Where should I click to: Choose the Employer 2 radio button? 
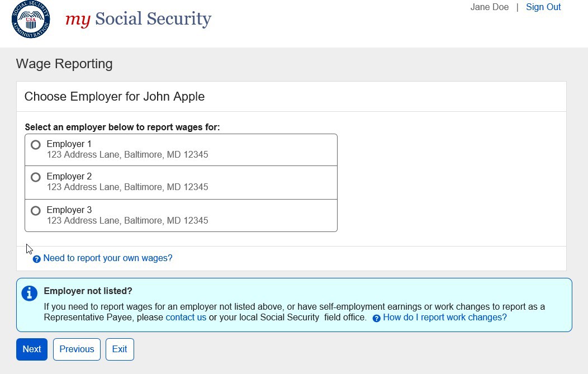click(36, 177)
